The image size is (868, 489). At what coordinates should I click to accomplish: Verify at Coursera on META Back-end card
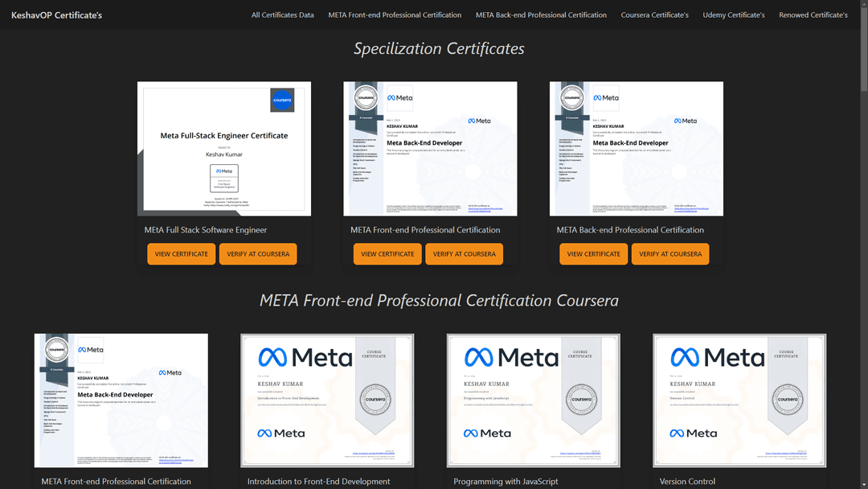pos(670,254)
